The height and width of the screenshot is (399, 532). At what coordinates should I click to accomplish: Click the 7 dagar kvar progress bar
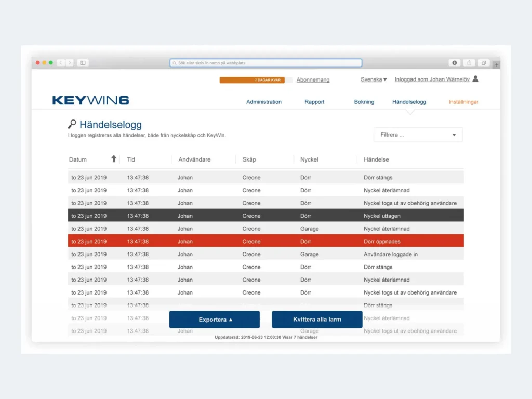click(x=256, y=80)
